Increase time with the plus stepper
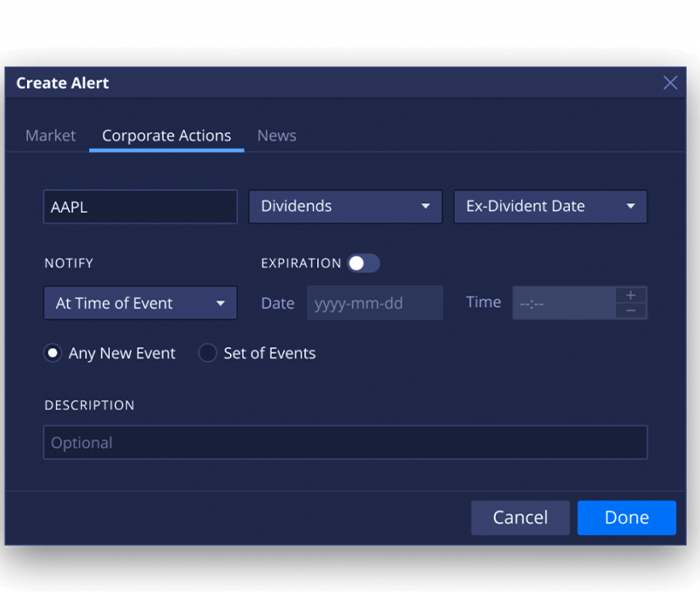Screen dimensions: 700x592 630,295
